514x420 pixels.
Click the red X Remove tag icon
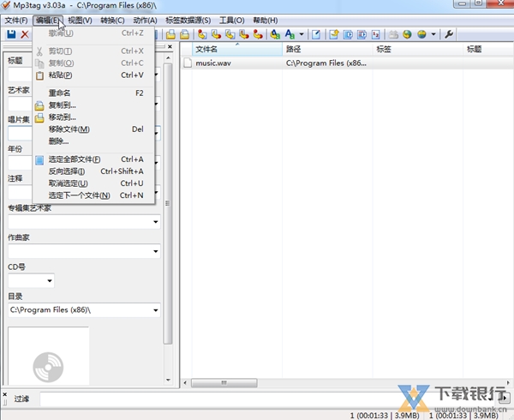click(x=25, y=34)
